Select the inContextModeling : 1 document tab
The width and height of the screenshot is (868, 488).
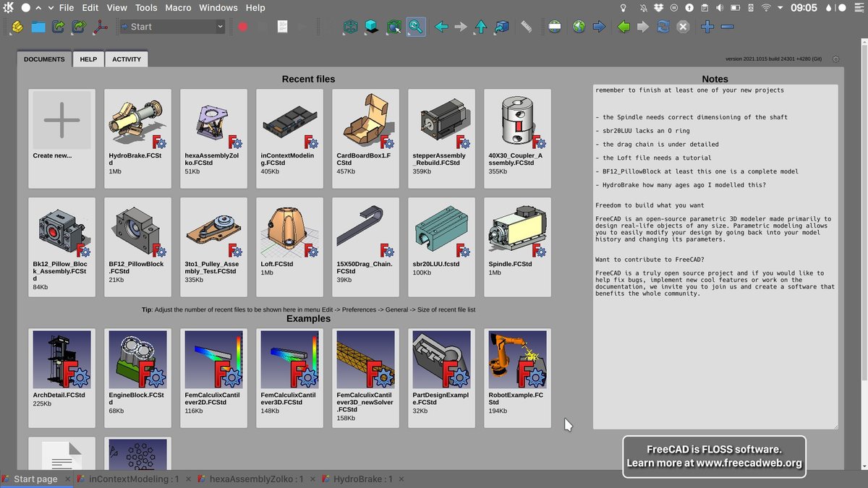(134, 479)
